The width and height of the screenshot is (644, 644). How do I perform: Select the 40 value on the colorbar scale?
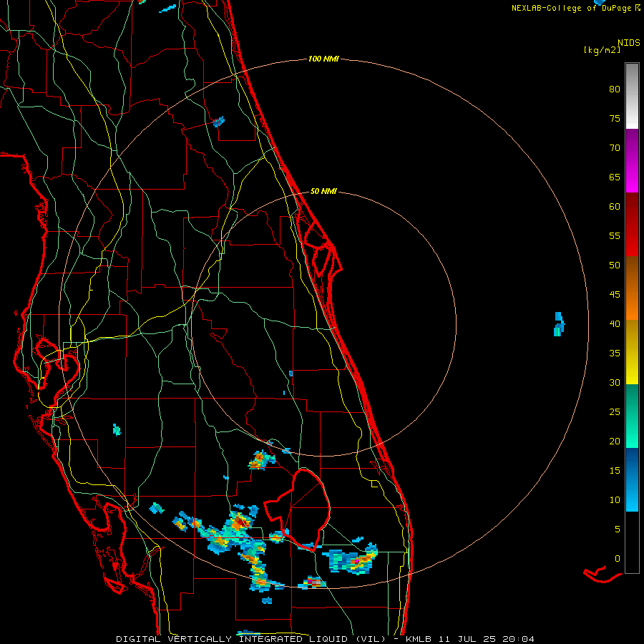[x=615, y=323]
